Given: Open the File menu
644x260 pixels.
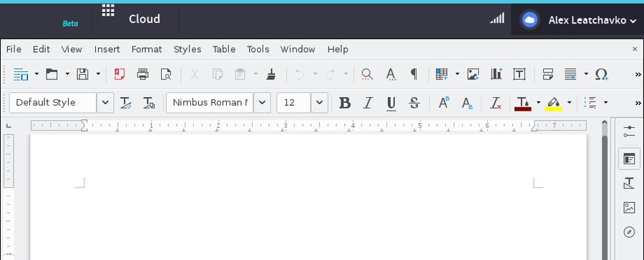Looking at the screenshot, I should (14, 49).
